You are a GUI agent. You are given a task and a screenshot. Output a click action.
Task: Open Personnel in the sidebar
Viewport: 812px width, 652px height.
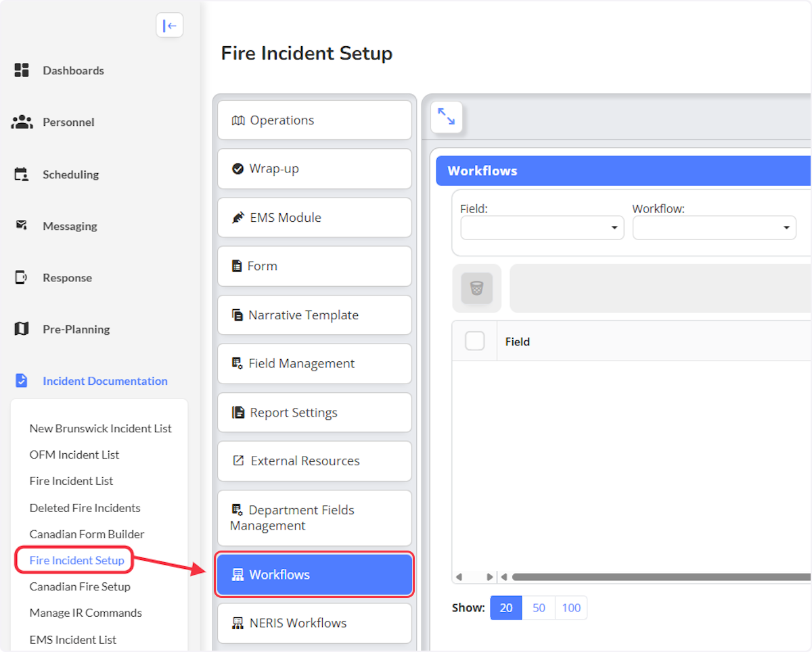(x=68, y=122)
